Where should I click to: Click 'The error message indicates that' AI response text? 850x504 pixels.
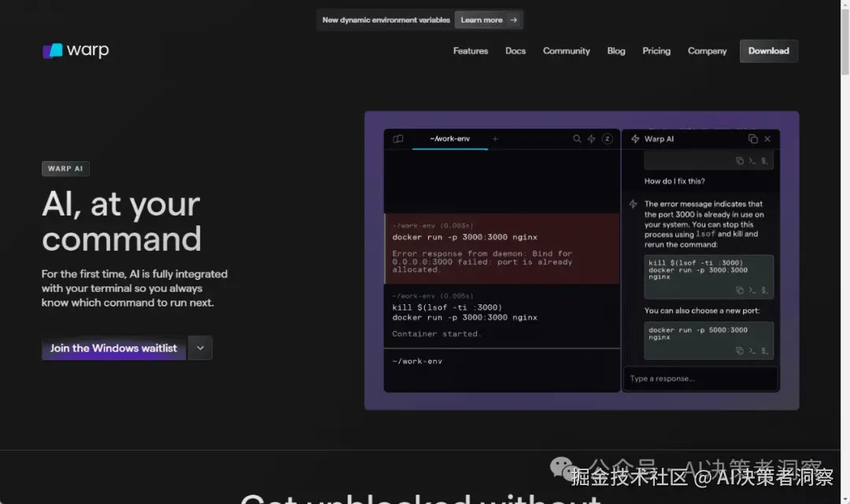tap(704, 224)
